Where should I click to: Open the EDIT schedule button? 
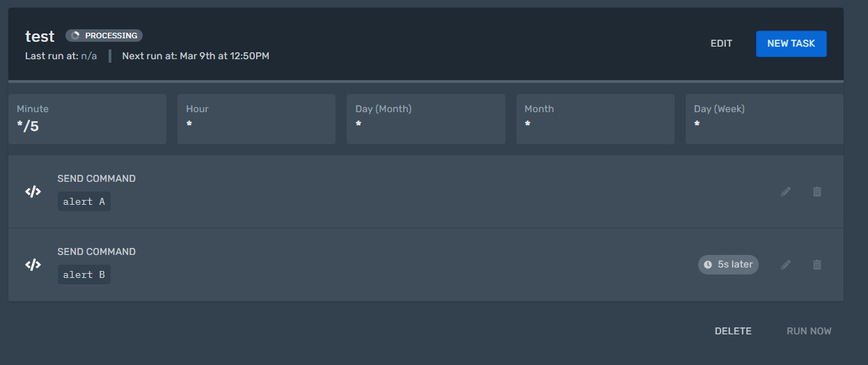click(721, 43)
